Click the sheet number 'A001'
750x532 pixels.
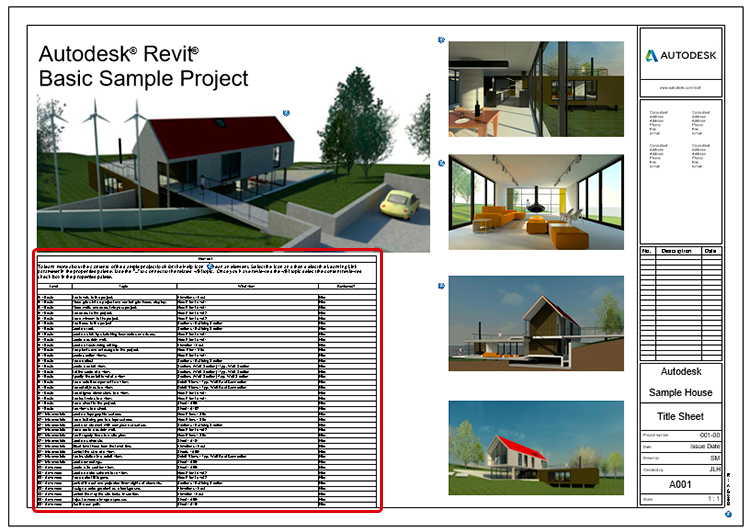tap(680, 484)
